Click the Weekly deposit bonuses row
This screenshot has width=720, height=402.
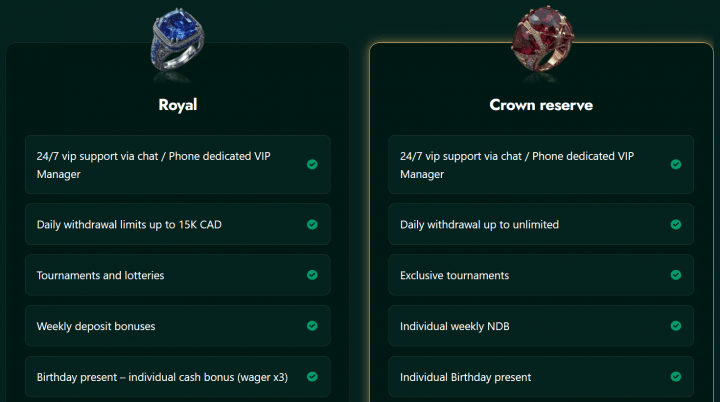[95, 326]
